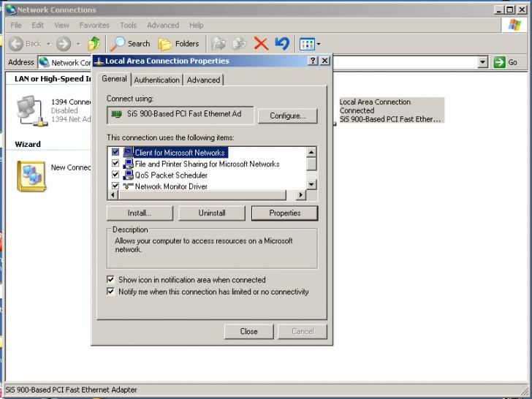Click the Address bar network icon
This screenshot has height=399, width=532.
[44, 62]
